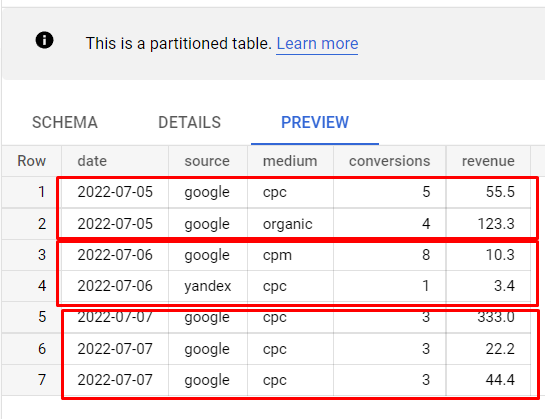Click conversions value 5
This screenshot has height=419, width=545.
pyautogui.click(x=426, y=192)
